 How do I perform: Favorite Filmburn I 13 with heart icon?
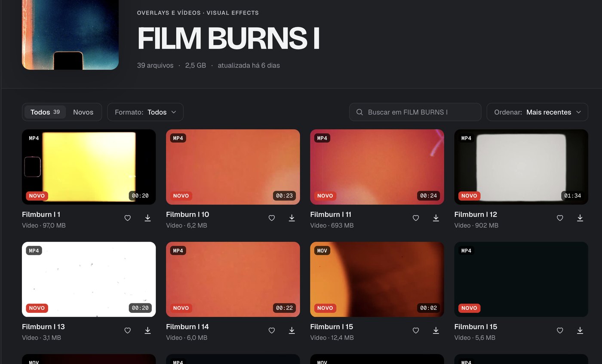point(127,330)
